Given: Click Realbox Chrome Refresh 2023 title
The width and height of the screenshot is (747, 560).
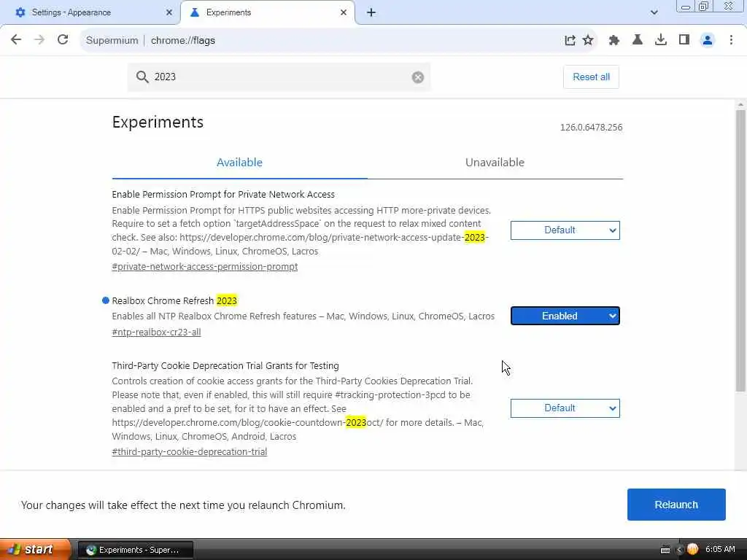Looking at the screenshot, I should (x=174, y=301).
